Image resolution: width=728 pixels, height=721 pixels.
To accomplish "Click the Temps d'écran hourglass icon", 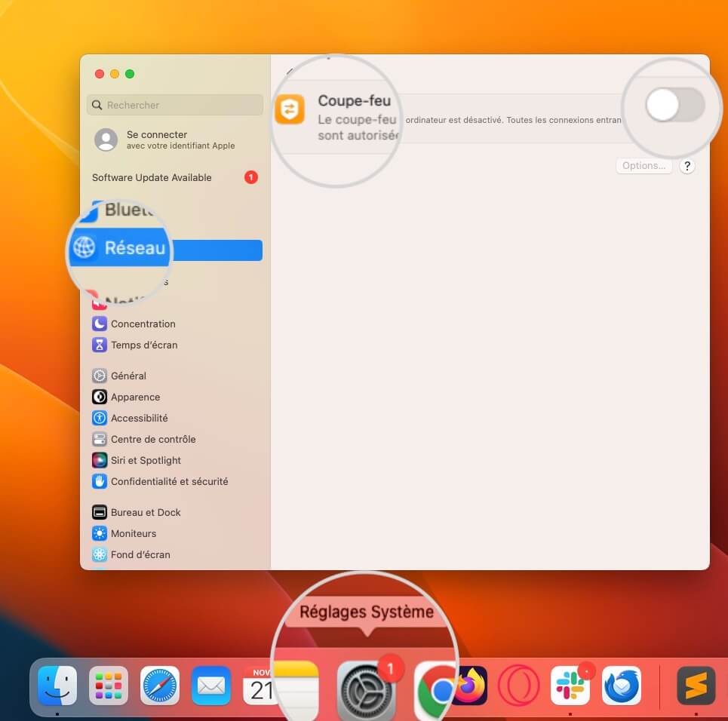I will tap(100, 345).
